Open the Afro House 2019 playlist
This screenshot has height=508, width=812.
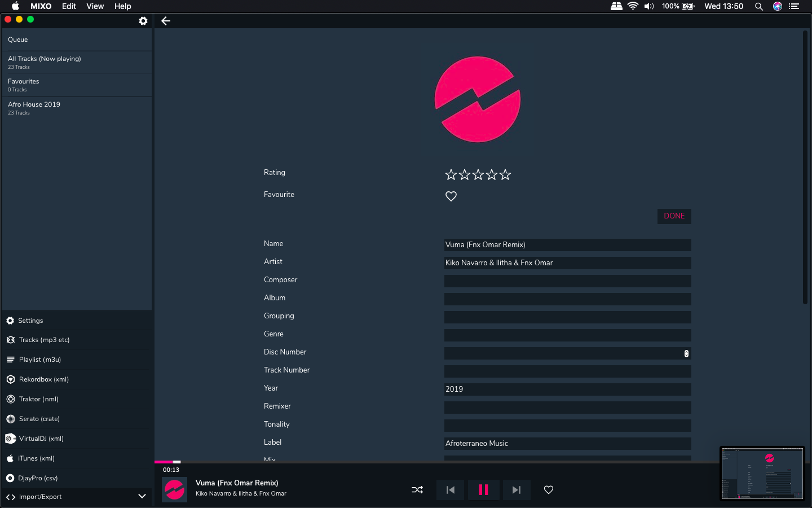click(34, 108)
